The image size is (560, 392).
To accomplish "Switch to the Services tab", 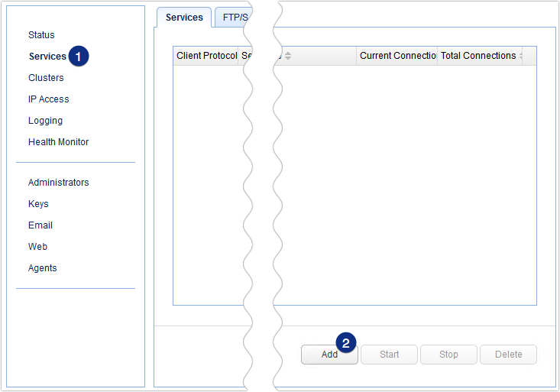I will coord(184,17).
